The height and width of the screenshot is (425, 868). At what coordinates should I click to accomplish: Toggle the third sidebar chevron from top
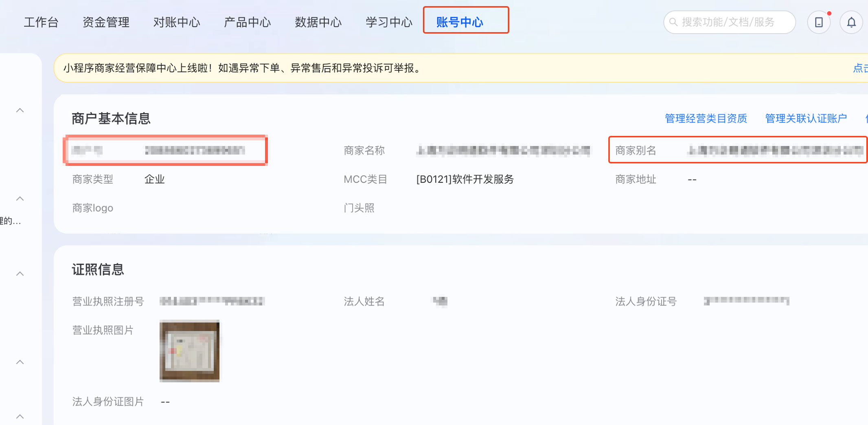point(20,274)
